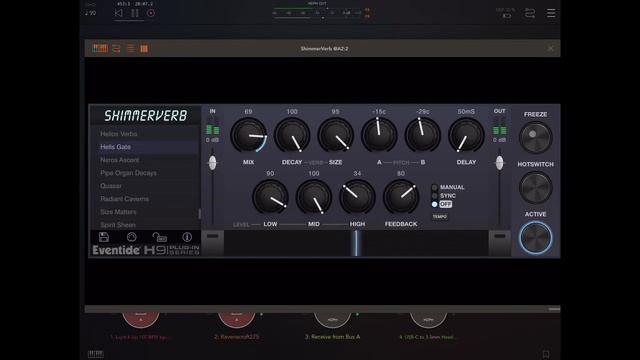The height and width of the screenshot is (360, 640).
Task: Select the MANUAL tempo mode
Action: tap(448, 187)
